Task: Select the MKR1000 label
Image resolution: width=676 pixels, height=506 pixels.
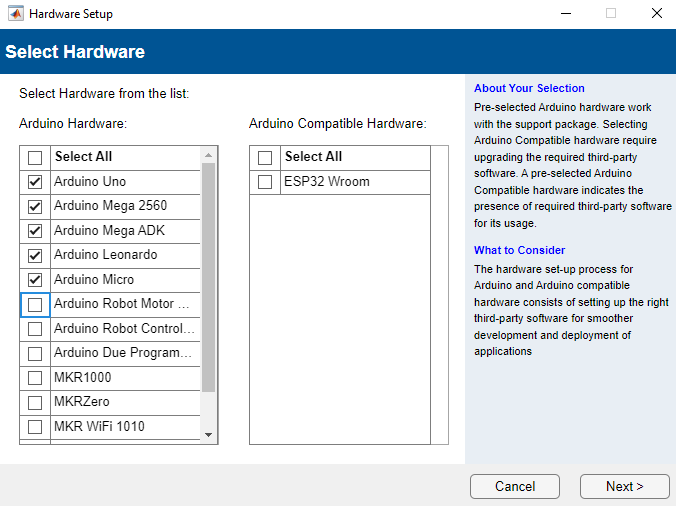Action: (x=83, y=378)
